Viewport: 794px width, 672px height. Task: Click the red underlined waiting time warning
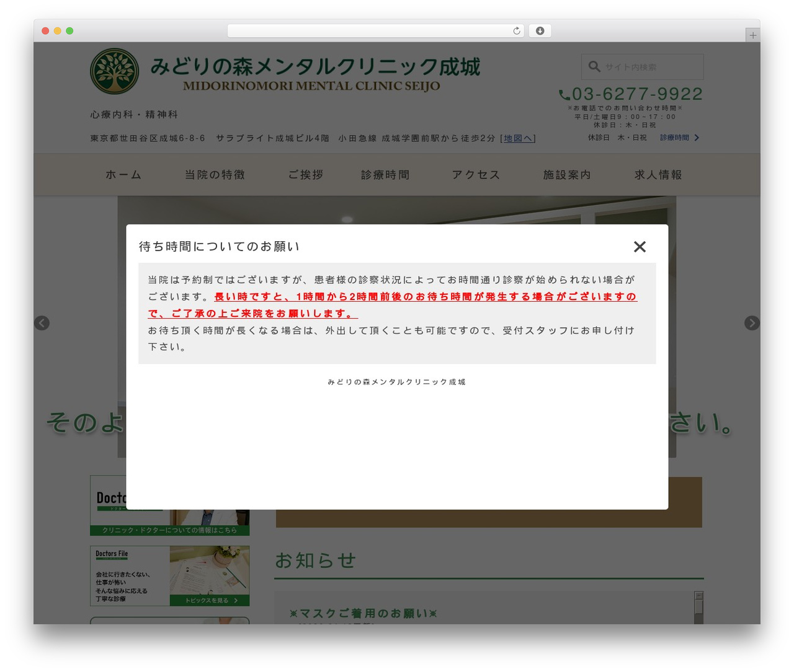coord(393,305)
